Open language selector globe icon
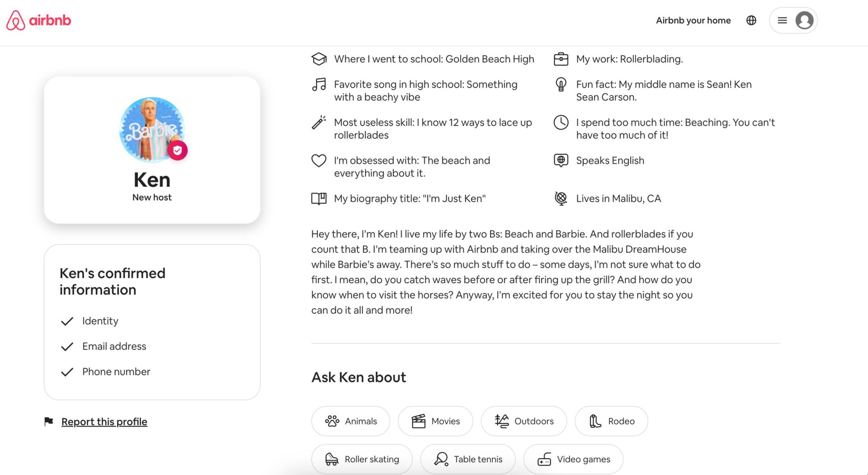The image size is (868, 475). 751,20
